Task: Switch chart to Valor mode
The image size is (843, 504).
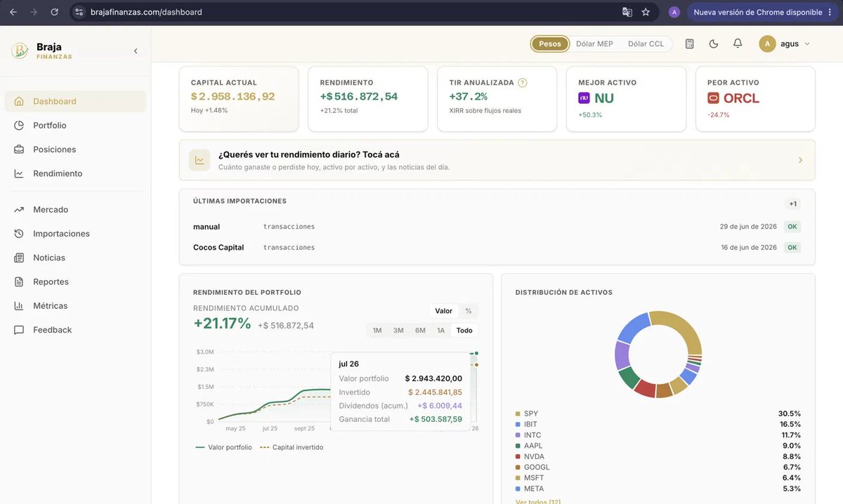Action: click(443, 311)
